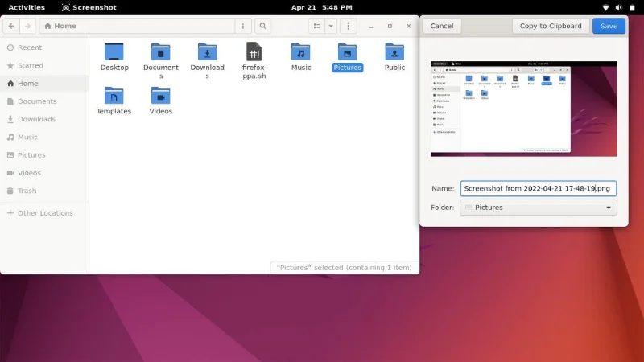644x362 pixels.
Task: Open Other Locations in the sidebar
Action: 44,213
